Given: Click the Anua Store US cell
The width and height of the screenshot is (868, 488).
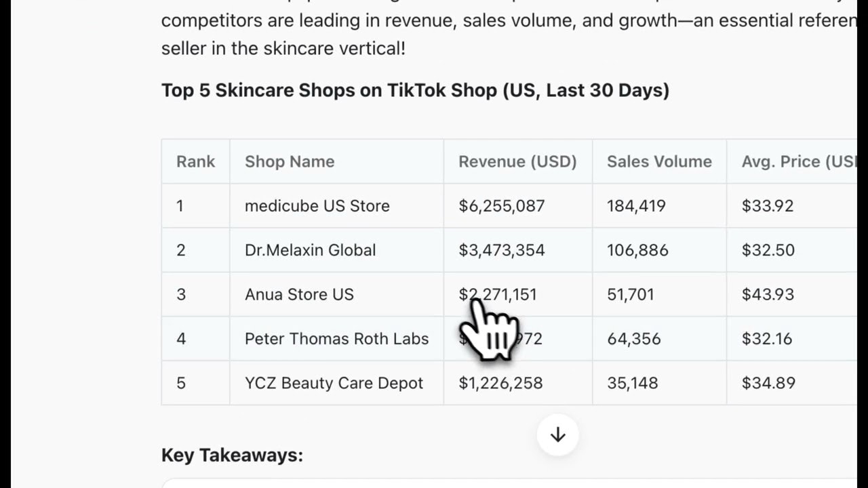Looking at the screenshot, I should click(299, 294).
